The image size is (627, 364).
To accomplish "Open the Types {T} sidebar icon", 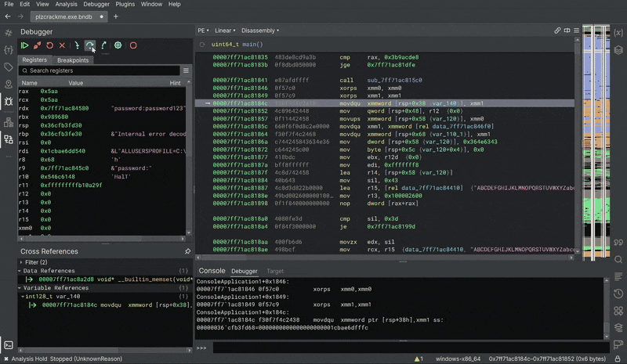I will [x=8, y=49].
